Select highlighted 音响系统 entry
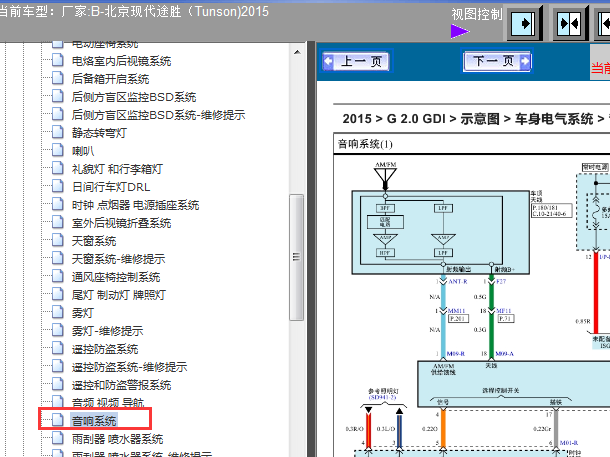Viewport: 610px width, 457px height. tap(94, 421)
